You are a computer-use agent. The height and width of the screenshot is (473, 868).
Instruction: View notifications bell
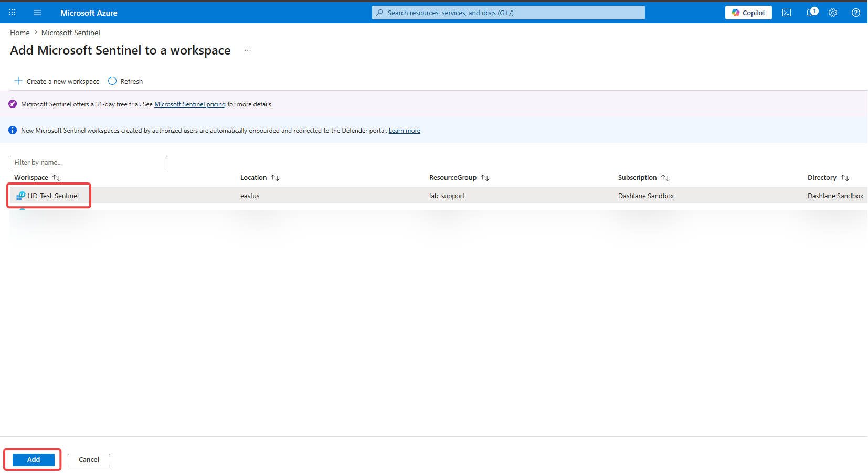pos(811,12)
